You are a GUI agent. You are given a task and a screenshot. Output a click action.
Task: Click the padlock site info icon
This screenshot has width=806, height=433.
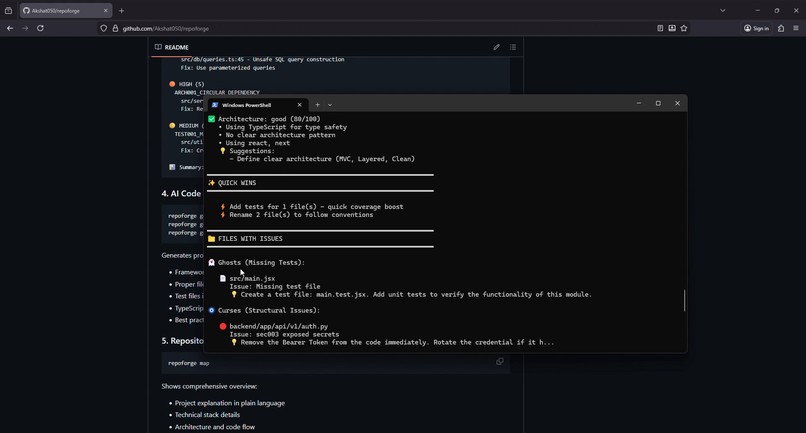point(115,28)
